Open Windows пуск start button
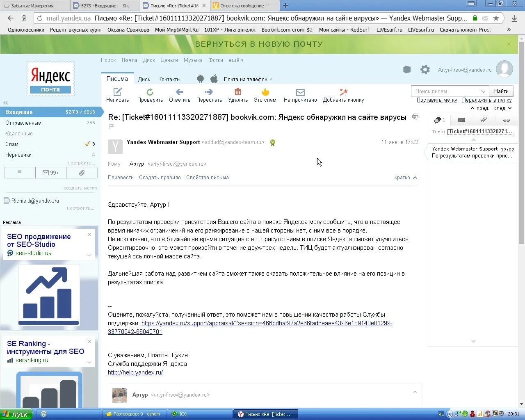Viewport: 525px width, 420px height. [16, 414]
